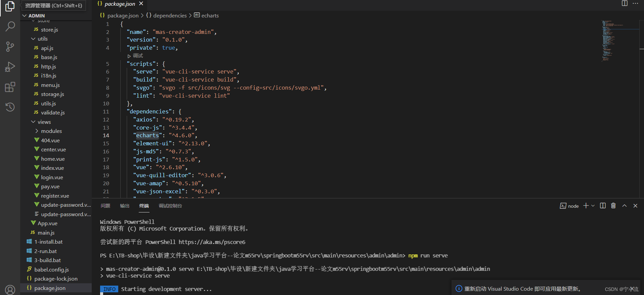644x295 pixels.
Task: Open the Run and Debug view icon
Action: [10, 67]
